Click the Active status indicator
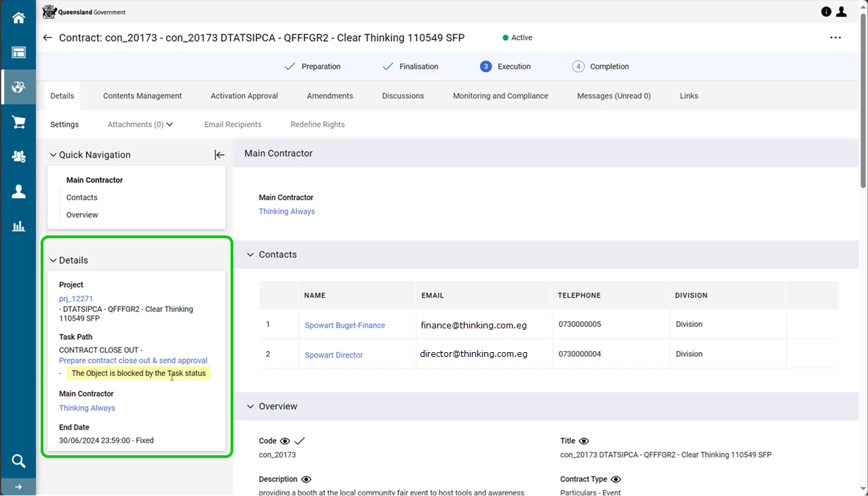868x496 pixels. tap(517, 38)
